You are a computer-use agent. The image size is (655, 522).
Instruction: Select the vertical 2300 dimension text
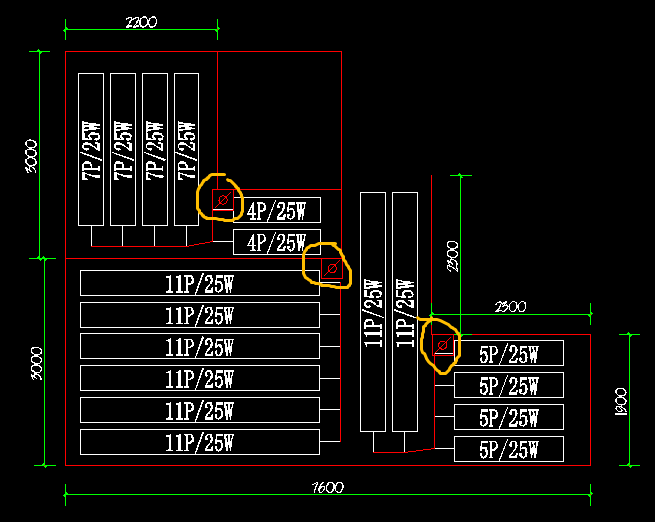click(x=452, y=256)
